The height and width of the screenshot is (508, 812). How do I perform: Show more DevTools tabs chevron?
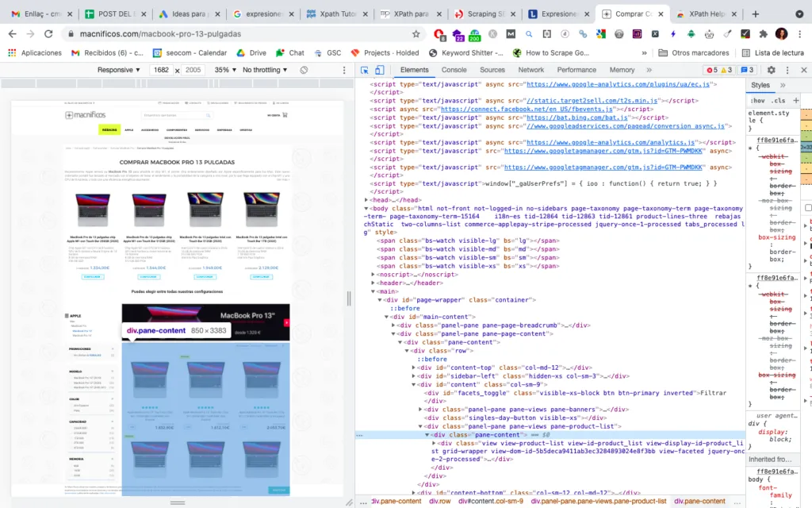[649, 70]
